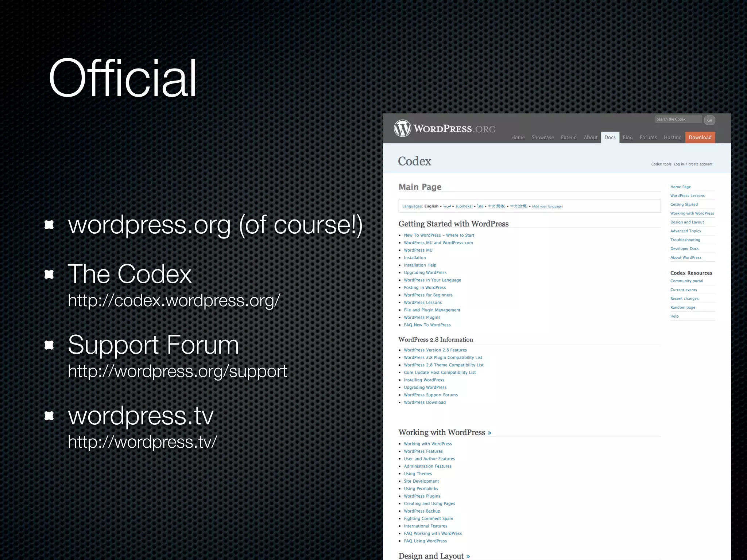The height and width of the screenshot is (560, 747).
Task: Open Fighting Comment Spam link
Action: pyautogui.click(x=428, y=518)
